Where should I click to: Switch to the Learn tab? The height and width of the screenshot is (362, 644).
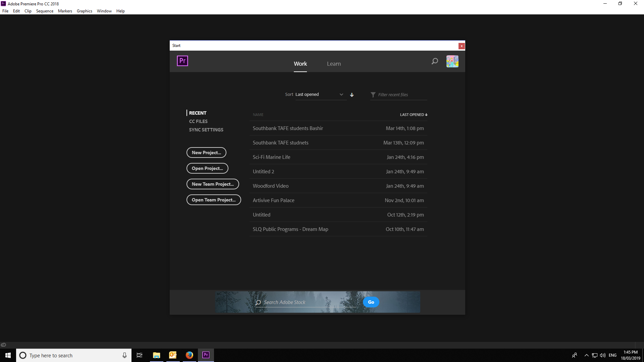pos(334,64)
